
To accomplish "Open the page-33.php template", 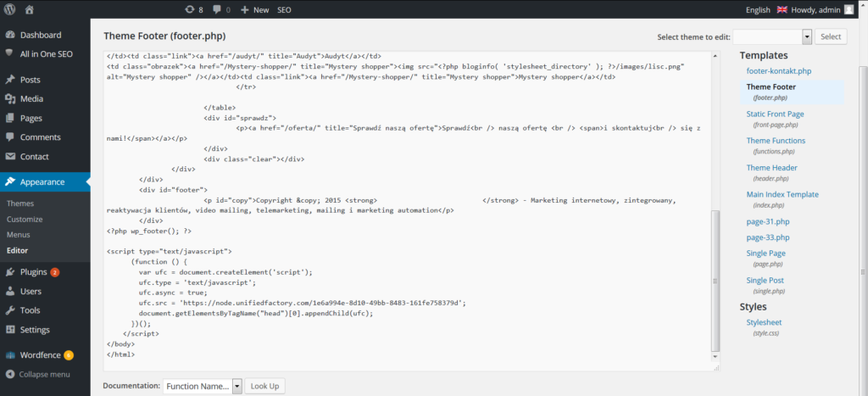I will point(768,237).
